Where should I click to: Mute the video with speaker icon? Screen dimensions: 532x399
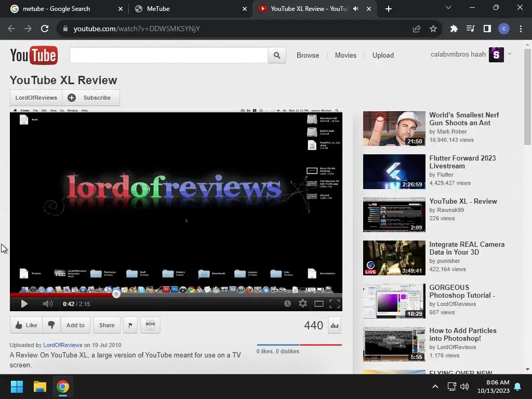pos(47,303)
